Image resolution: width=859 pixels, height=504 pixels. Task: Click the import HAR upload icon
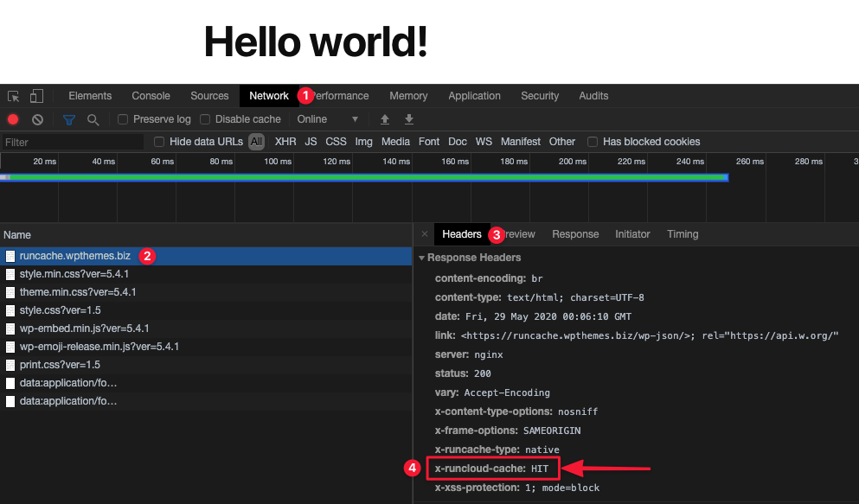click(x=385, y=119)
